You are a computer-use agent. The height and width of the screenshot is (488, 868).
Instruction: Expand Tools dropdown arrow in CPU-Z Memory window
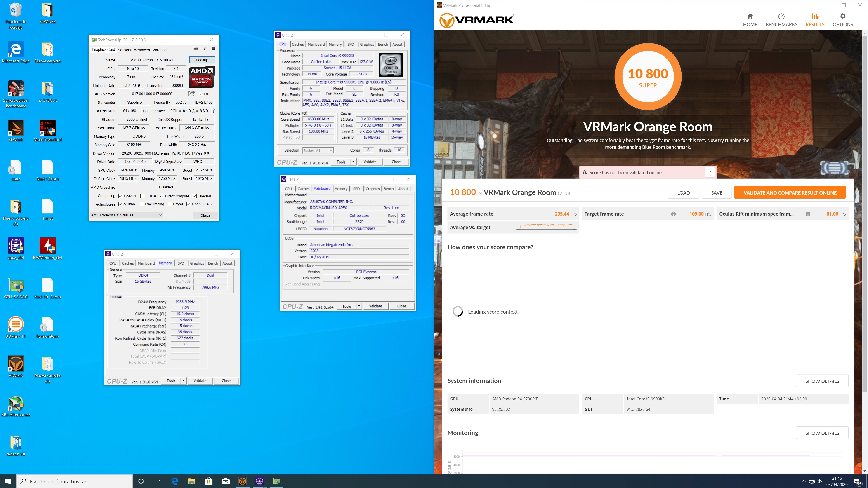tap(183, 380)
